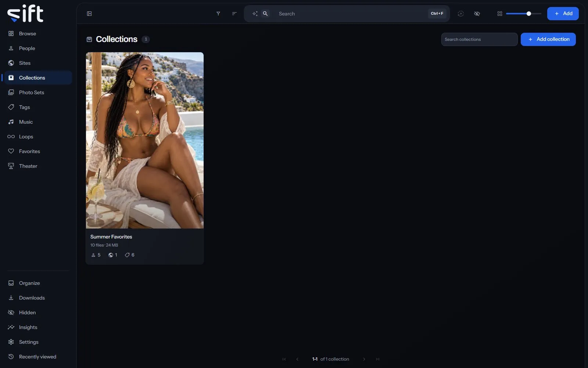Screen dimensions: 588x368
Task: Click the Sift logo
Action: 25,14
